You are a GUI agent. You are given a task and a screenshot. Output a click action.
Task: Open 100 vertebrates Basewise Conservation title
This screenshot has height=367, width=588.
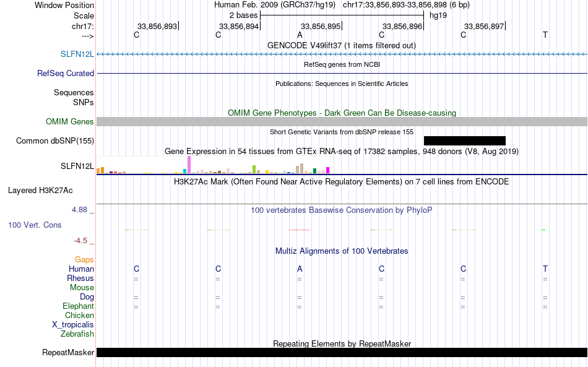point(342,210)
